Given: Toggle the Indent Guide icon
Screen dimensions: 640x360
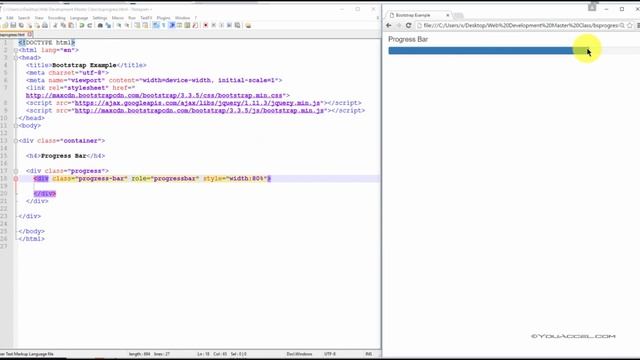Looking at the screenshot, I should (172, 25).
